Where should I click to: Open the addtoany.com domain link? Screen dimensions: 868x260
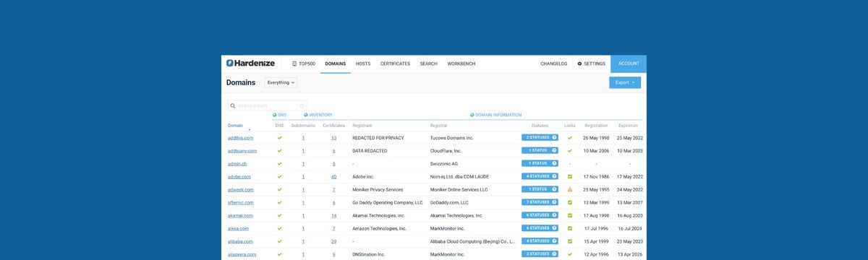[242, 151]
